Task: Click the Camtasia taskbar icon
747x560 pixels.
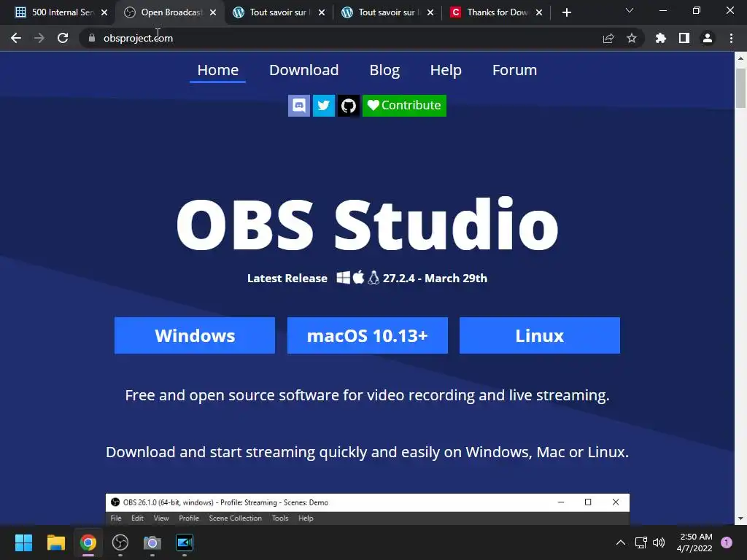Action: [x=185, y=542]
